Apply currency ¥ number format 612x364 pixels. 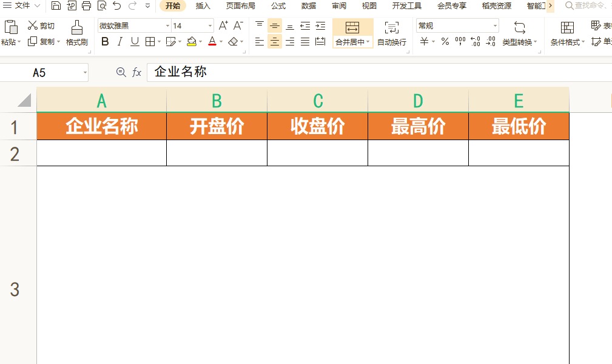tap(424, 41)
